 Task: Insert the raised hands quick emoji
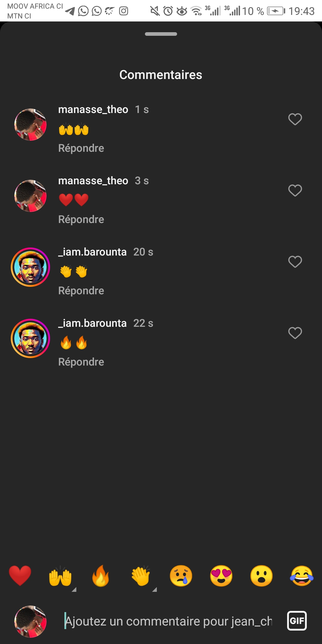pos(60,576)
